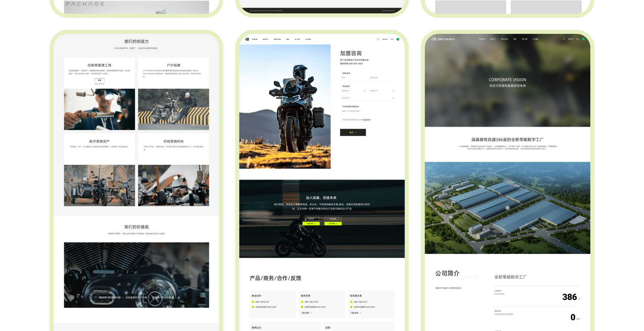Image resolution: width=644 pixels, height=331 pixels.
Task: Click the second menu item in the franchise page header
Action: (265, 39)
